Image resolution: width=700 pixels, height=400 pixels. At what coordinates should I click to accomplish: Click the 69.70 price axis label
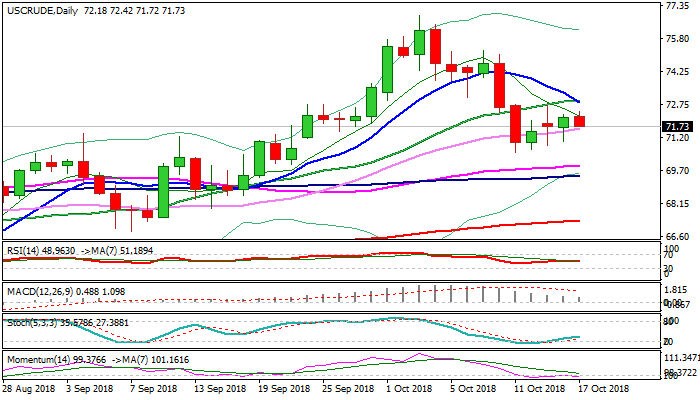tap(676, 171)
